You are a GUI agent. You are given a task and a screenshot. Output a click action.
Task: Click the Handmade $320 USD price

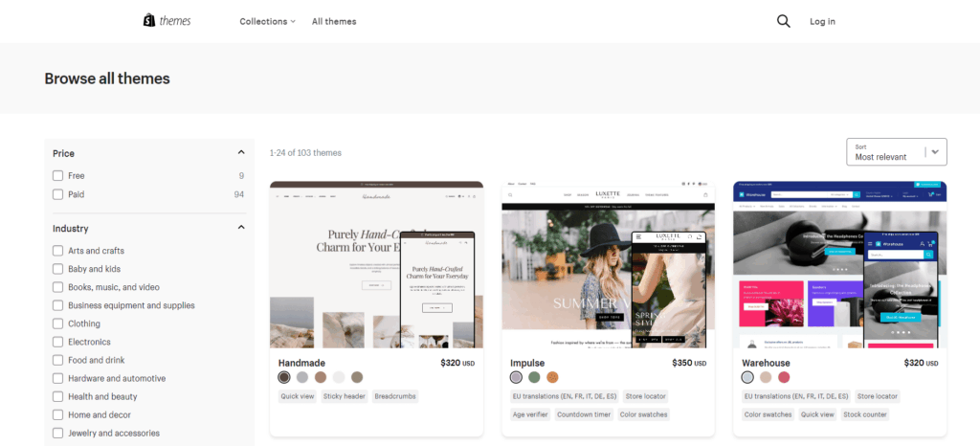click(x=457, y=363)
